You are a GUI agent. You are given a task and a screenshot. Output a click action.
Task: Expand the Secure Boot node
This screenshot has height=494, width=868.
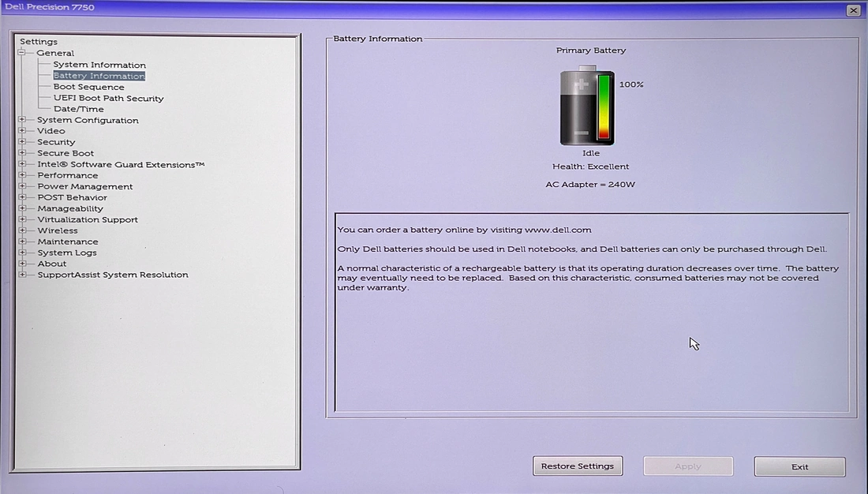click(x=22, y=153)
